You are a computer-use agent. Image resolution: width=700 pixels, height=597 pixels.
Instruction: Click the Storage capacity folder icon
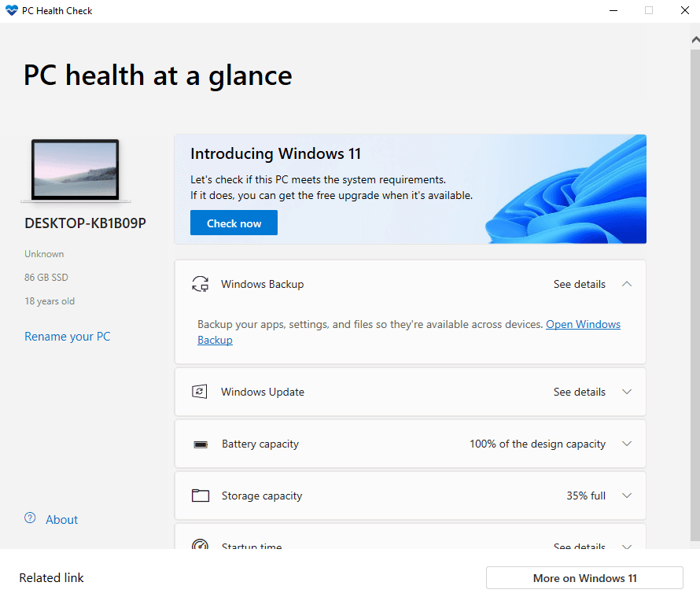click(x=201, y=496)
